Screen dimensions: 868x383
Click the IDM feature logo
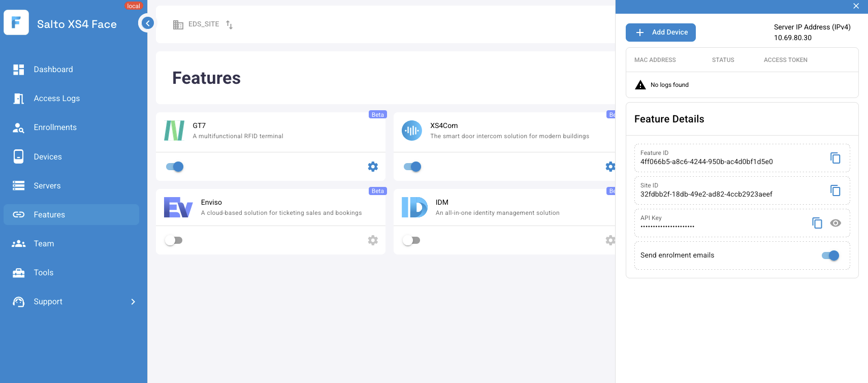coord(414,207)
